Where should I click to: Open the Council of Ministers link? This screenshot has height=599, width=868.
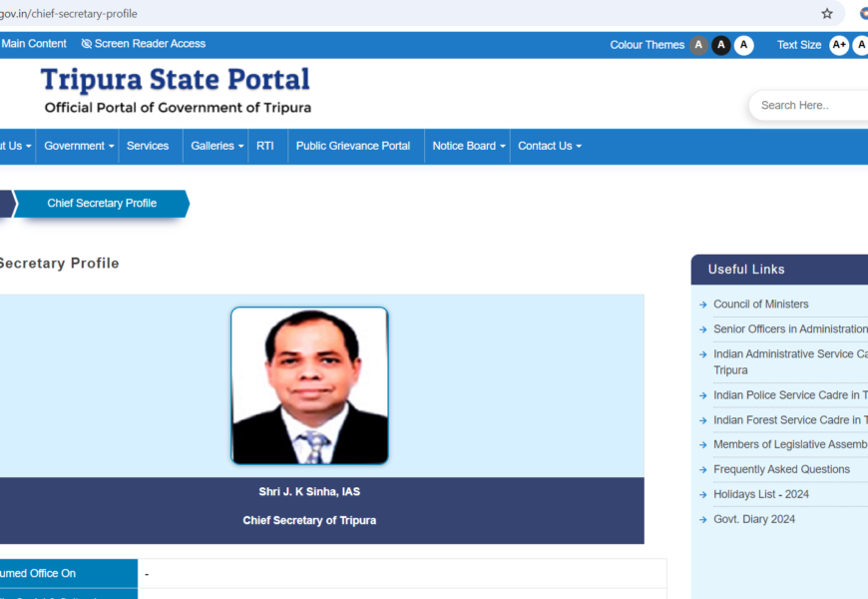coord(760,304)
